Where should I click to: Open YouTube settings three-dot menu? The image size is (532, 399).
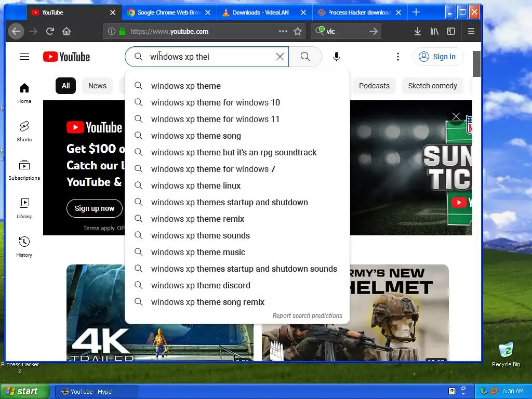tap(397, 57)
